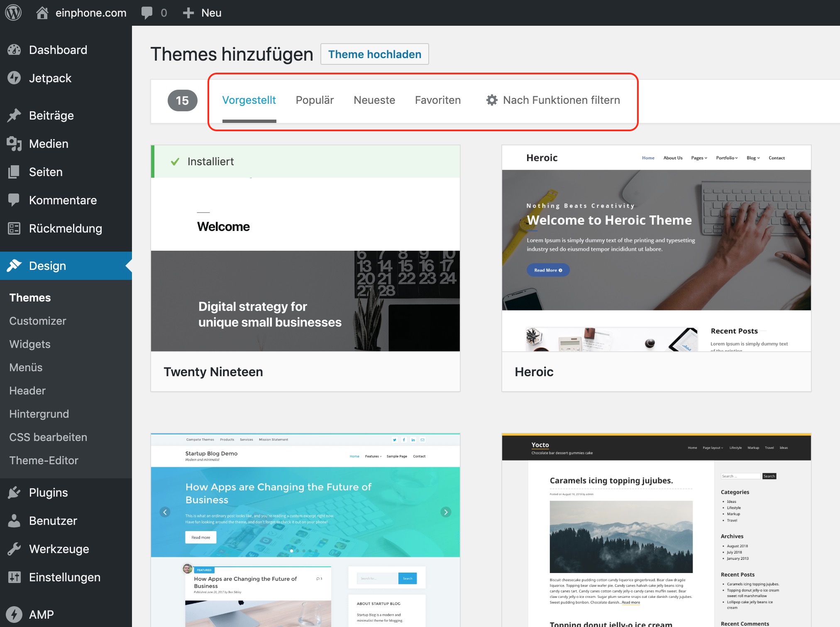Viewport: 840px width, 627px height.
Task: Click the gear icon for feature filter
Action: [492, 100]
